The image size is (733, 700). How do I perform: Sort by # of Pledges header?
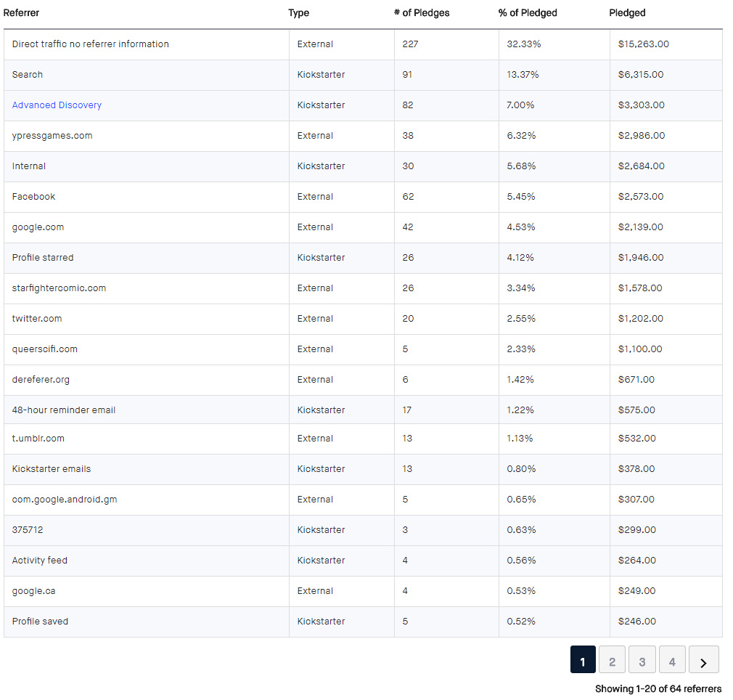(422, 12)
